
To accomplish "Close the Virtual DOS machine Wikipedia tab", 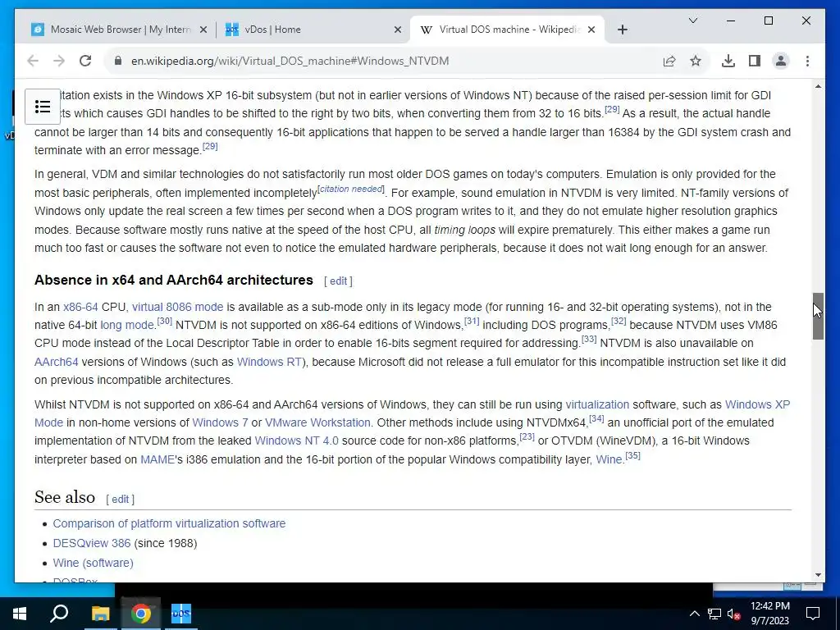I will pos(591,30).
